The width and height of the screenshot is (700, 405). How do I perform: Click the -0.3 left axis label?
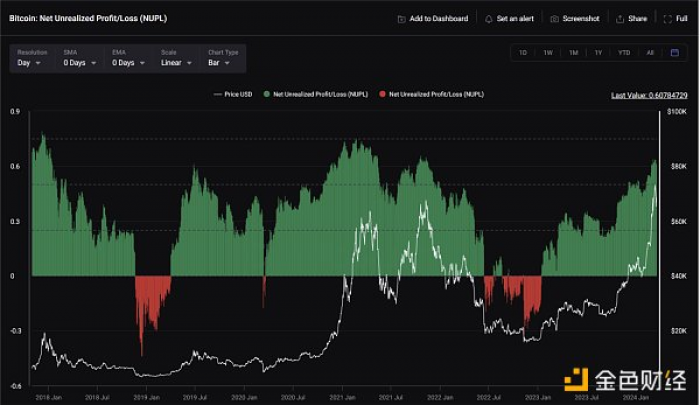click(x=15, y=331)
